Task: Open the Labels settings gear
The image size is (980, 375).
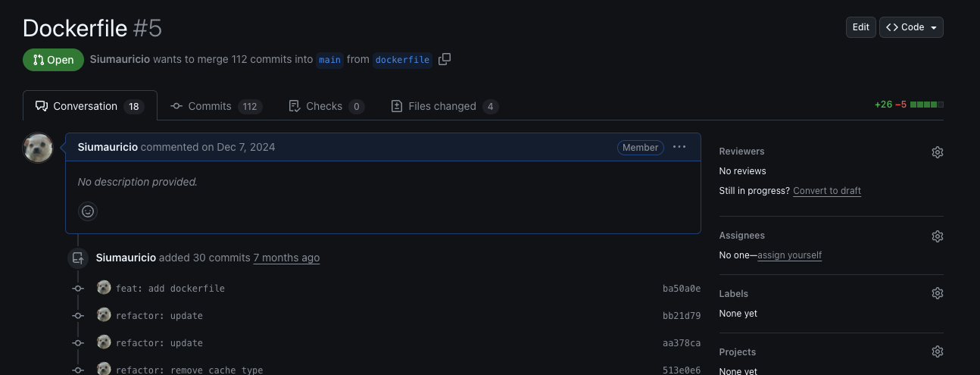Action: point(937,294)
